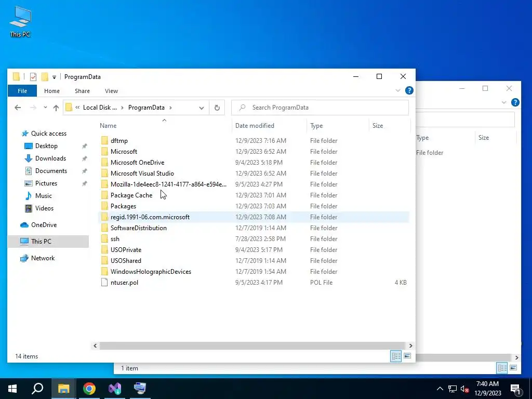Show hidden system tray icons

[x=440, y=389]
